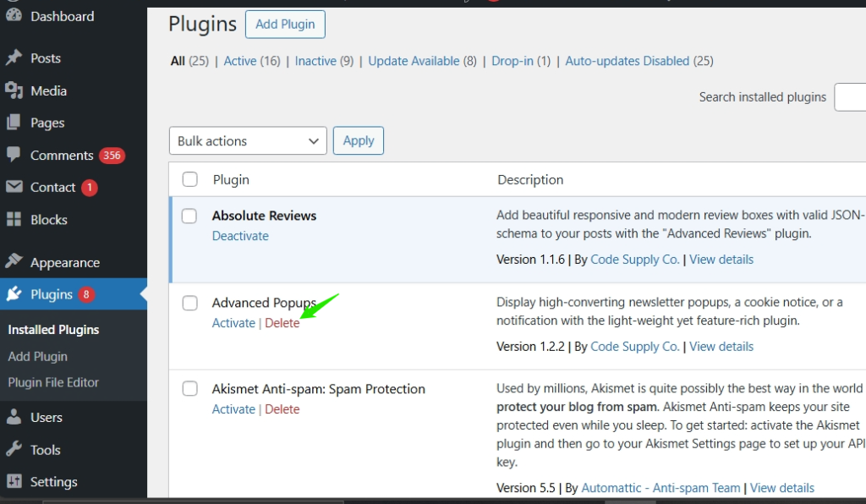Sort by Plugin column header

pyautogui.click(x=231, y=179)
